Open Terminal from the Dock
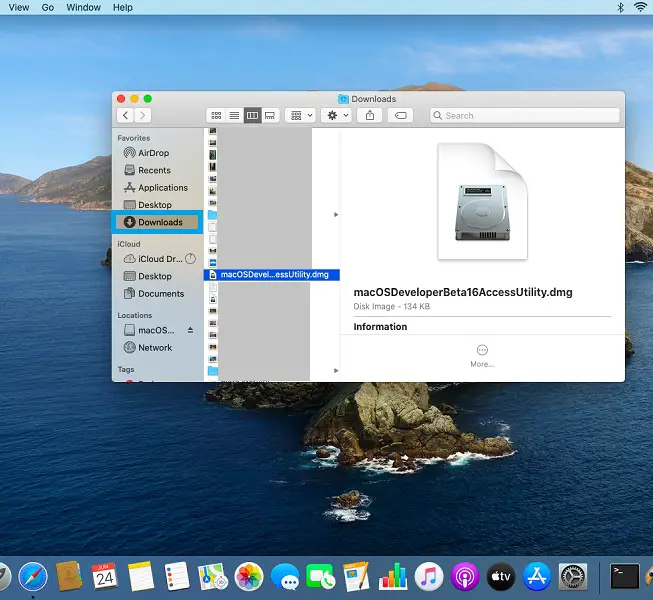 click(x=625, y=577)
